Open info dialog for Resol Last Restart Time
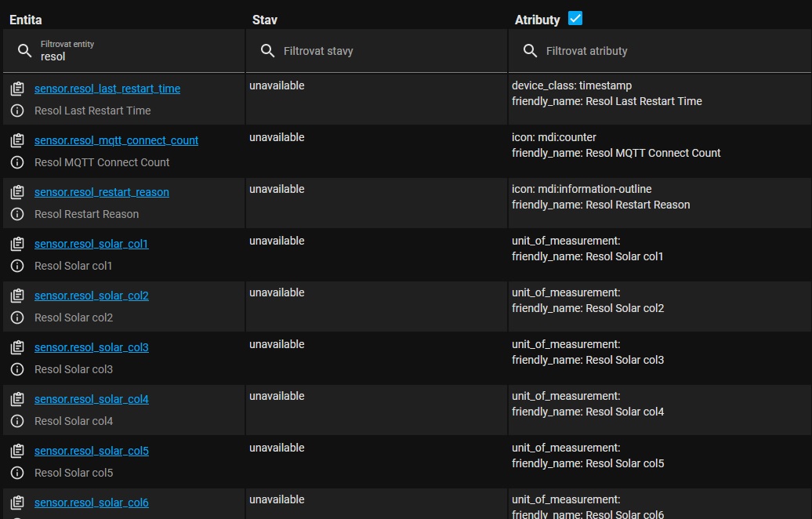This screenshot has height=519, width=812. click(x=17, y=111)
